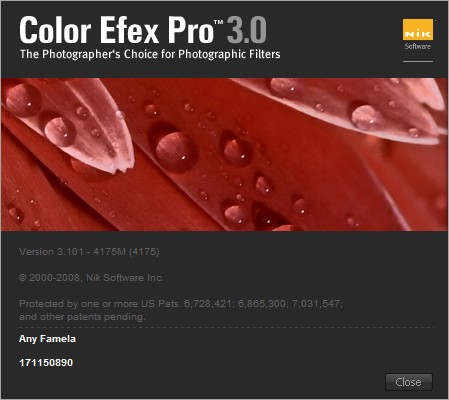
Task: Click the Version 3.101 text line
Action: (x=89, y=251)
